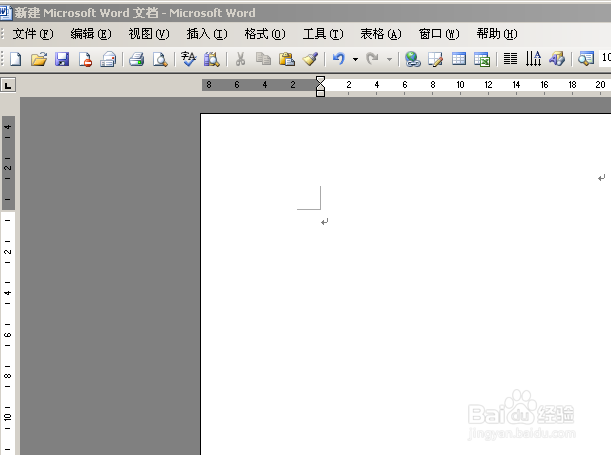Click the Columns icon
This screenshot has width=611, height=455.
click(510, 59)
